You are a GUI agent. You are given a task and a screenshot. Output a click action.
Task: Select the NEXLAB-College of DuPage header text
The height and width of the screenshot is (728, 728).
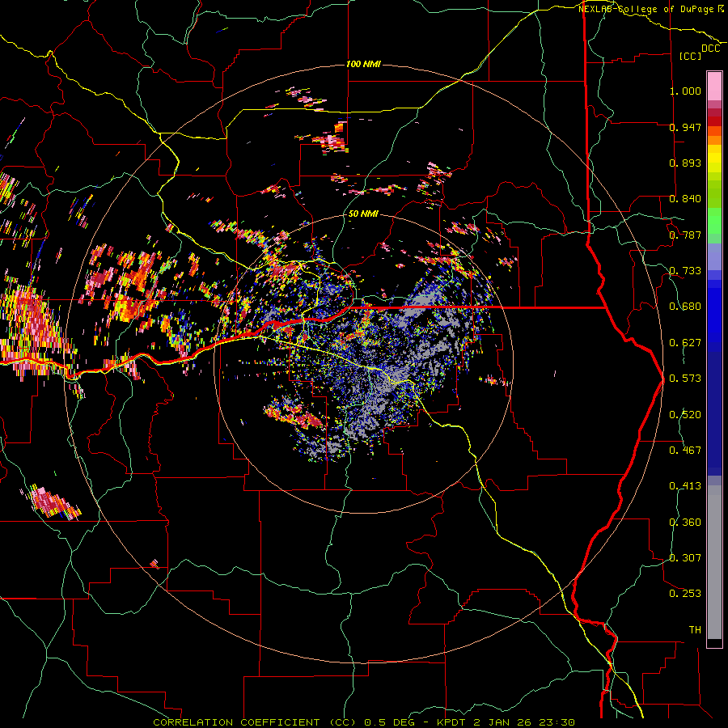click(646, 9)
